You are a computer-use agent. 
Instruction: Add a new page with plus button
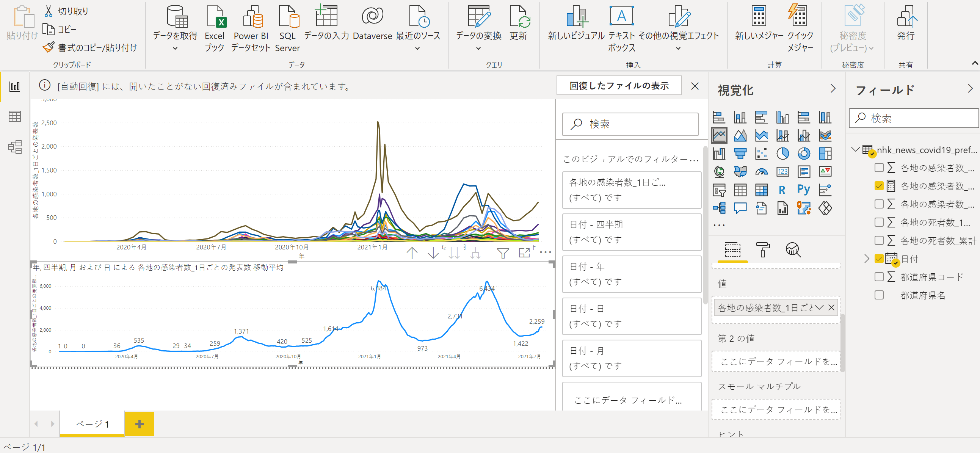pos(139,424)
